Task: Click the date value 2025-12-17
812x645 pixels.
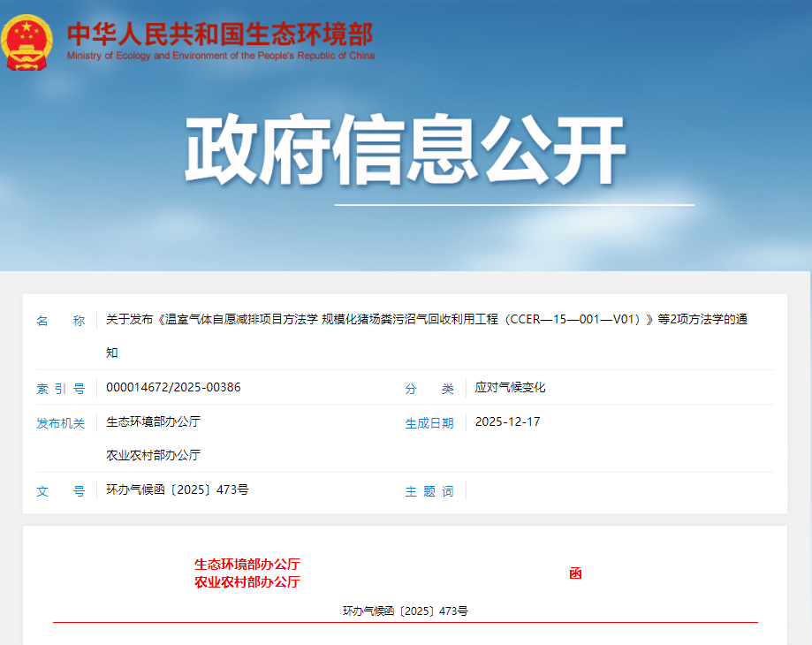Action: [507, 421]
